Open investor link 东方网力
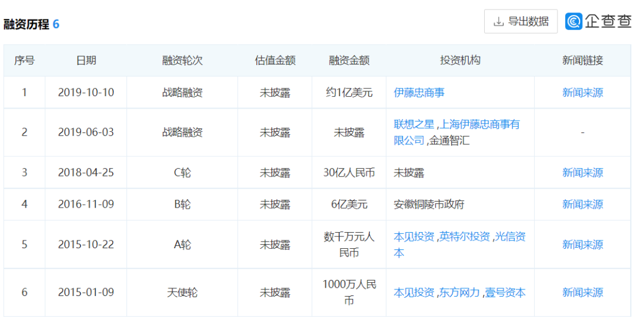Screen dimensions: 644x330 [459, 292]
